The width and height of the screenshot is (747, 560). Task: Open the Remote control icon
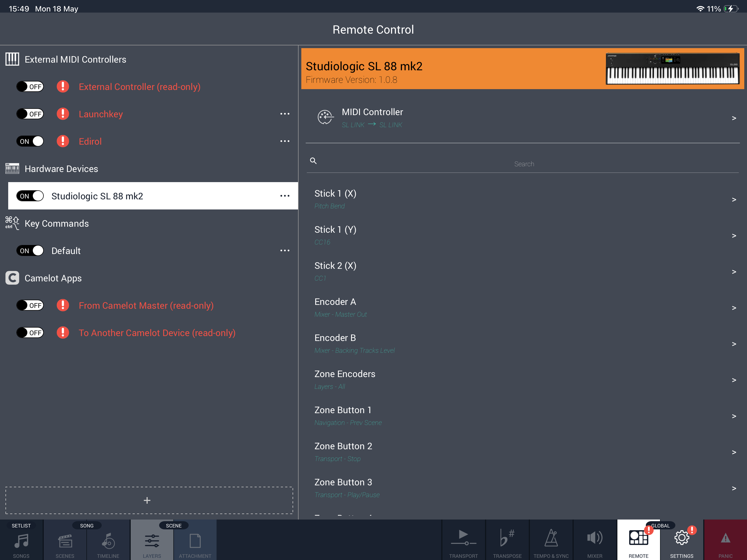[x=638, y=538]
